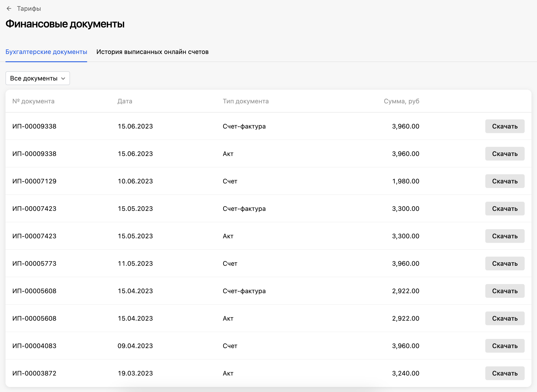Screen dimensions: 537x392
Task: Download Счет ИП-00004083 dated 09.04.2023
Action: (x=505, y=346)
